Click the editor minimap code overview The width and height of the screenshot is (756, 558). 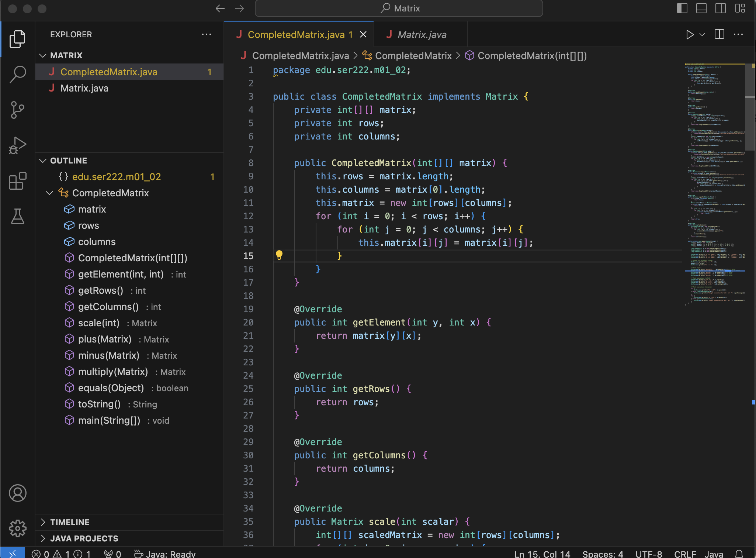[x=714, y=185]
